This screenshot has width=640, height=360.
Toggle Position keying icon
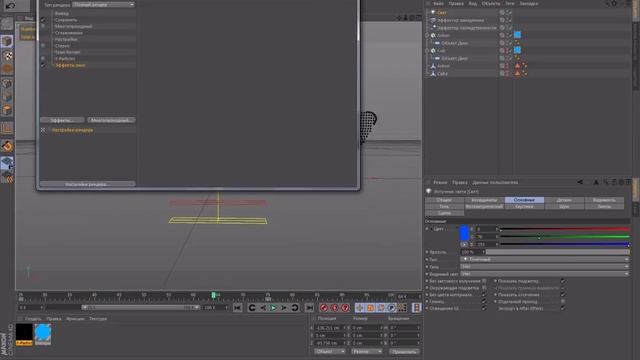tap(360, 308)
